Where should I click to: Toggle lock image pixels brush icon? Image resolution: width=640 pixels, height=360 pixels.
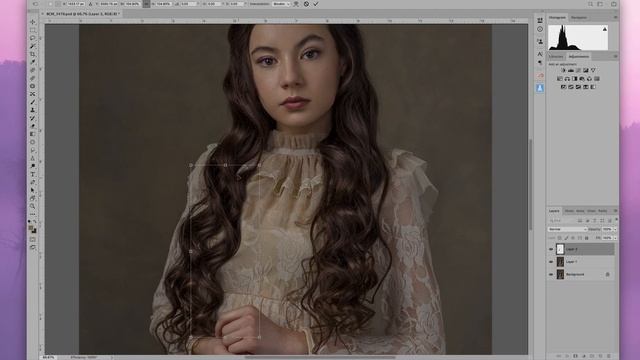(566, 238)
